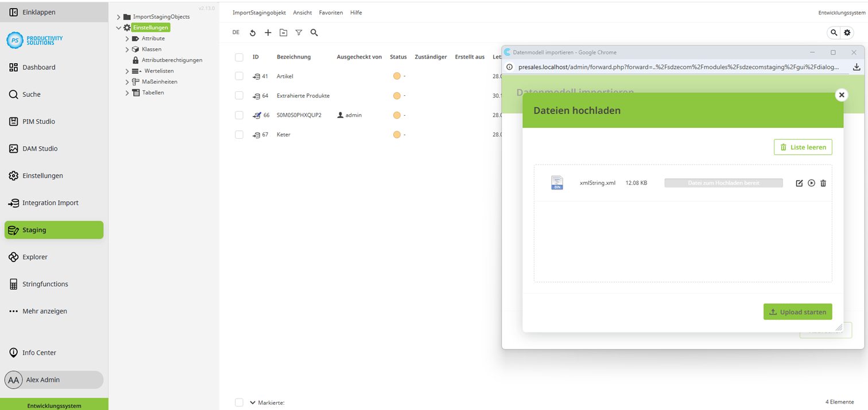Viewport: 868px width, 410px height.
Task: Delete xmlString.xml using the trash icon
Action: [x=823, y=183]
